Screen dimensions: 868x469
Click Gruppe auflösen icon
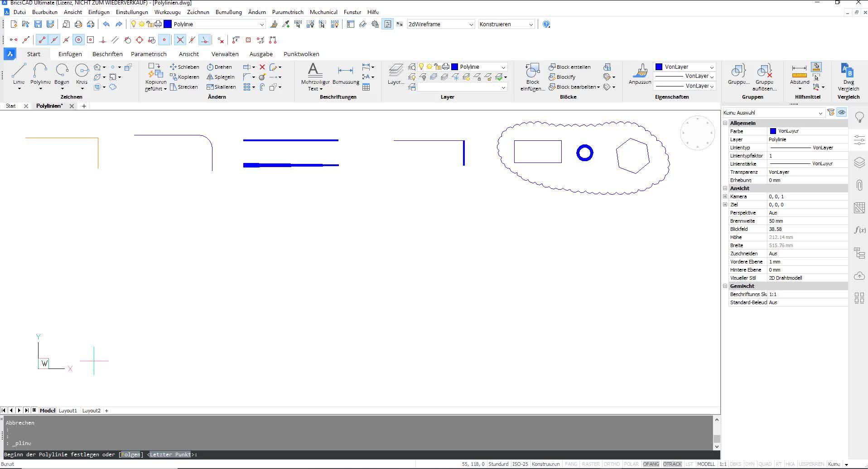pos(764,77)
